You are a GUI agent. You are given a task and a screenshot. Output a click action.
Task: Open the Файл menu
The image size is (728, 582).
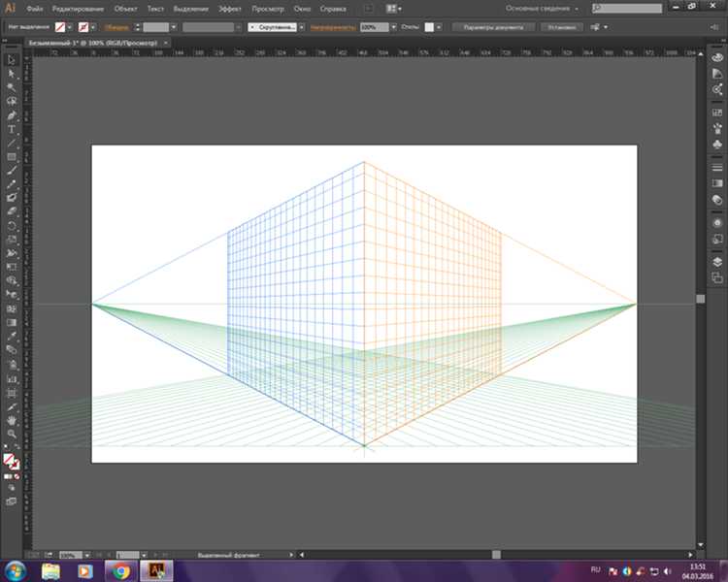[x=35, y=9]
